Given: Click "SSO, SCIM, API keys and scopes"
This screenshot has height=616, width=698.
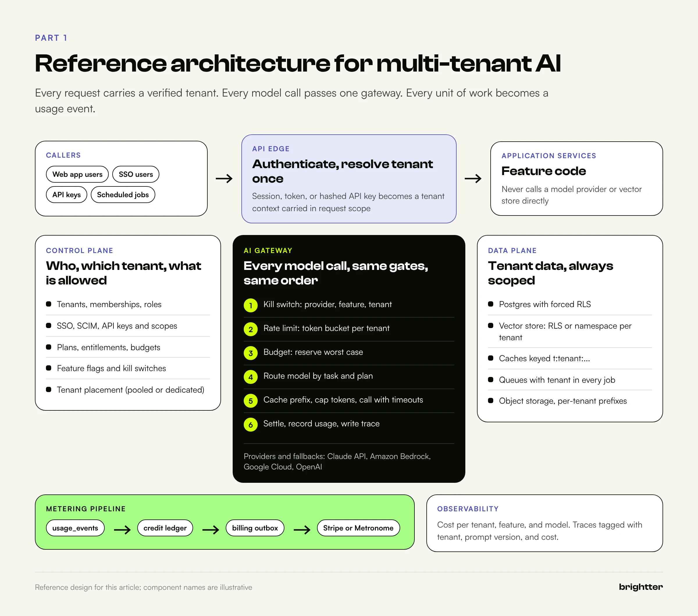Looking at the screenshot, I should coord(117,326).
